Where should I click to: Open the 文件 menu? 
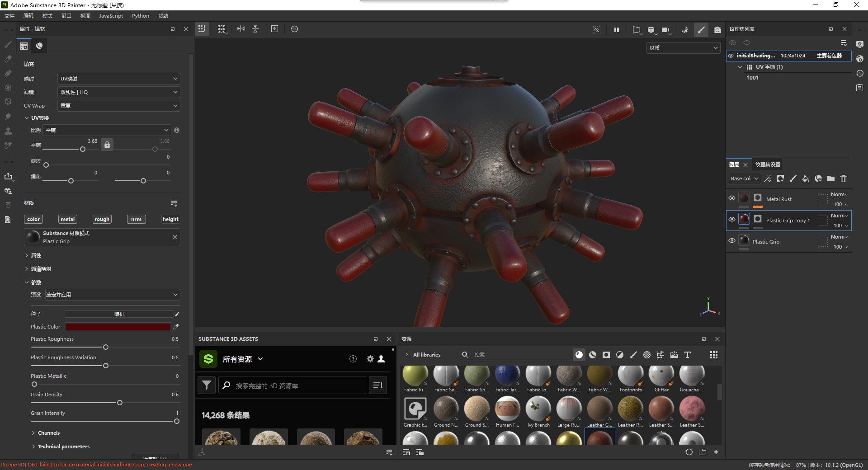pos(9,16)
